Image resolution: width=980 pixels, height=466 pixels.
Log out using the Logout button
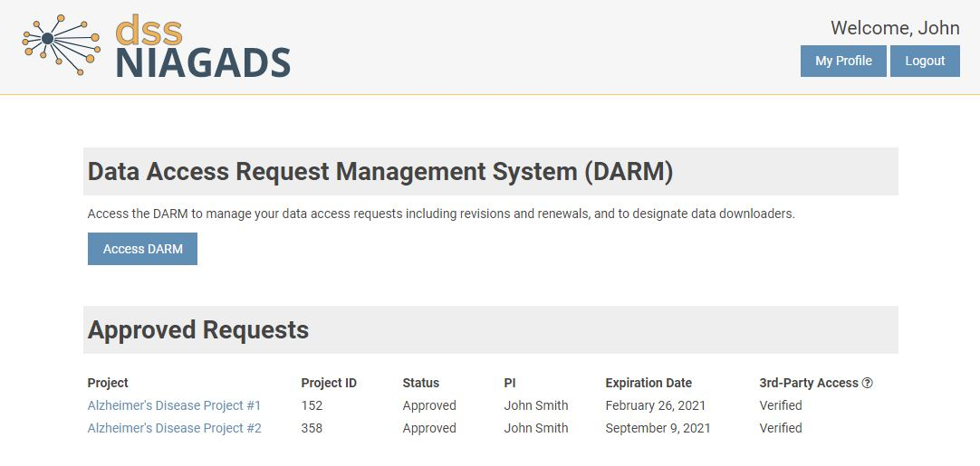925,62
